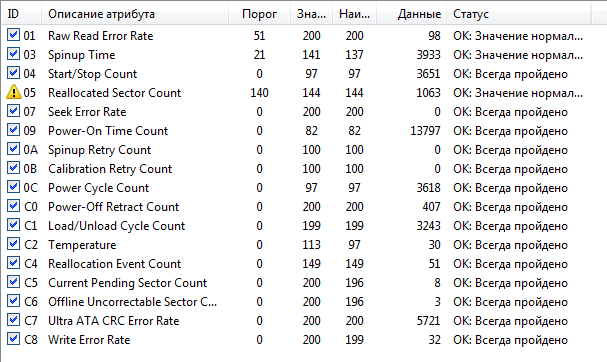Viewport: 607px width, 362px height.
Task: Toggle the Reallocation Event Count checkbox
Action: (x=13, y=263)
